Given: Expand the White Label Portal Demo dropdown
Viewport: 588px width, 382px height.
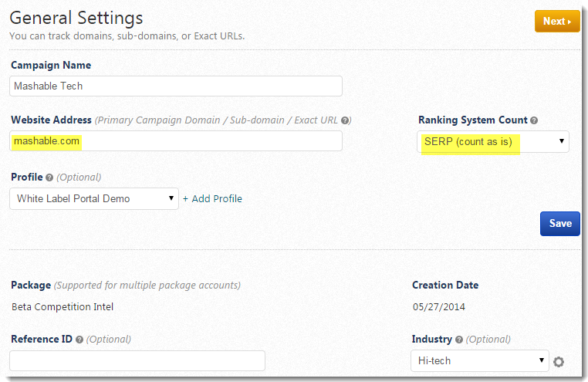Looking at the screenshot, I should pyautogui.click(x=94, y=198).
